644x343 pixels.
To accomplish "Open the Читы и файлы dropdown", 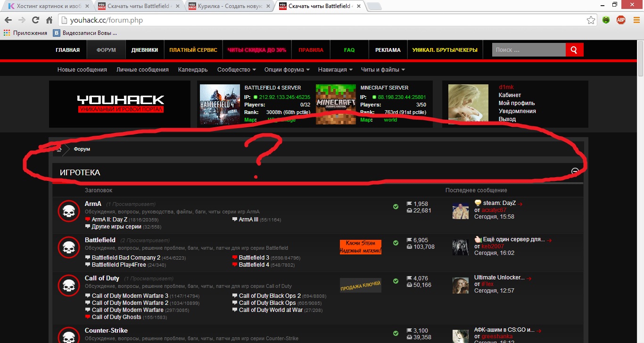I will click(x=383, y=70).
